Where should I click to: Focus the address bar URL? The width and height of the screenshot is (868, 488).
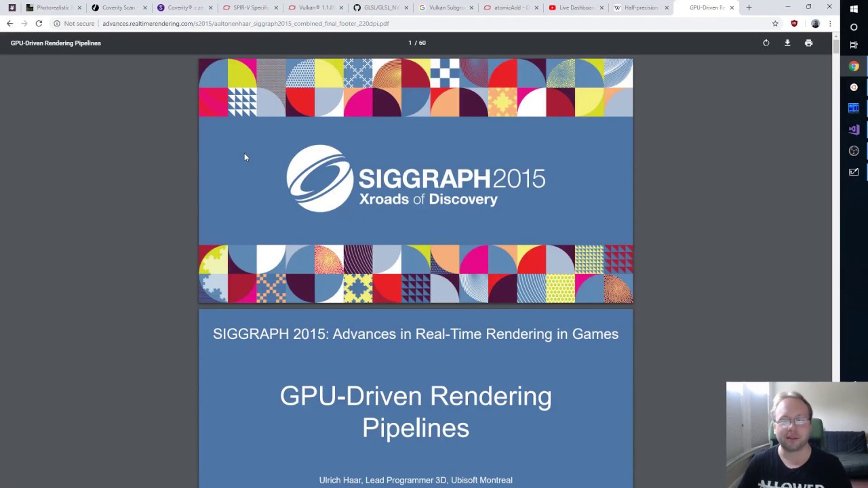(245, 23)
